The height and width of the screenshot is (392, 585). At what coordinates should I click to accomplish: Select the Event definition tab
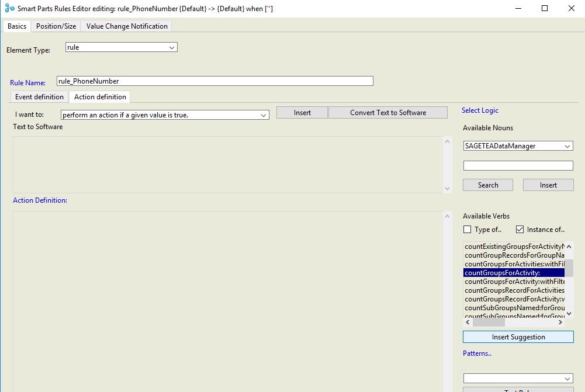pos(39,97)
